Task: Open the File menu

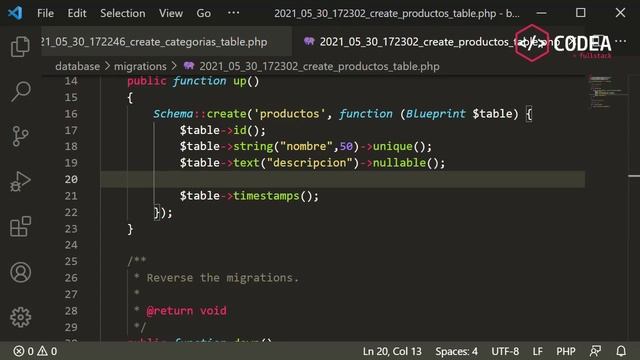Action: (x=45, y=13)
